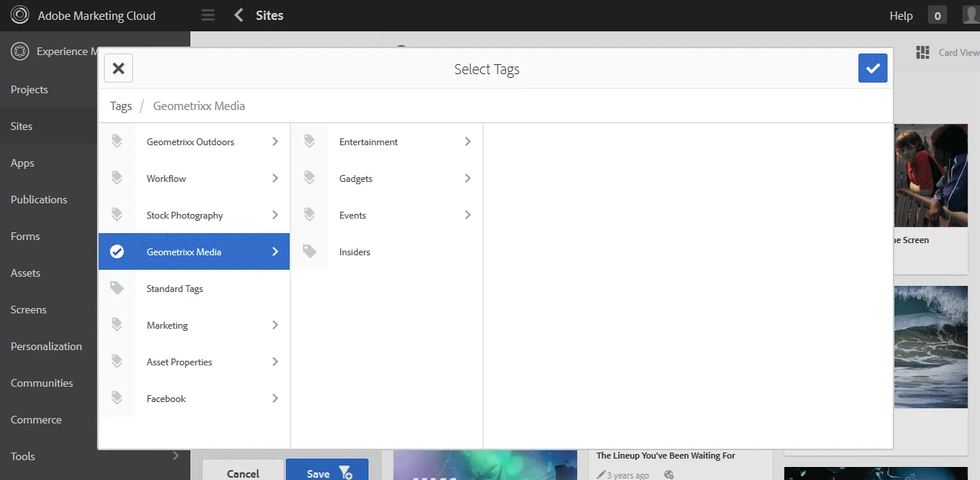980x480 pixels.
Task: Open Forms in the side navigation
Action: pyautogui.click(x=25, y=236)
